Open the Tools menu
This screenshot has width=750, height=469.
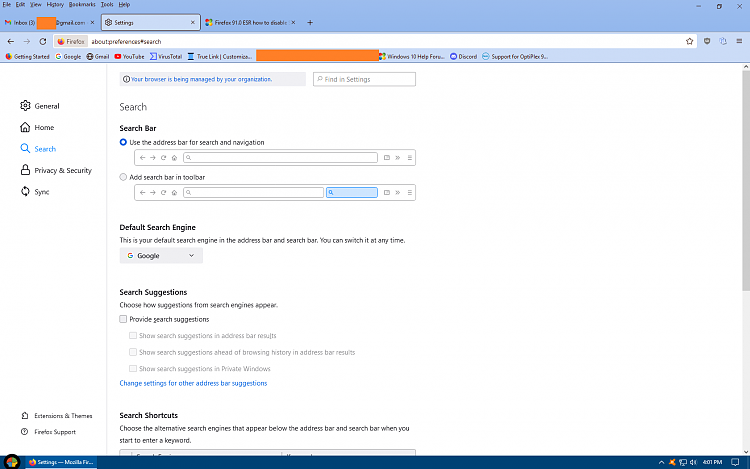coord(107,4)
